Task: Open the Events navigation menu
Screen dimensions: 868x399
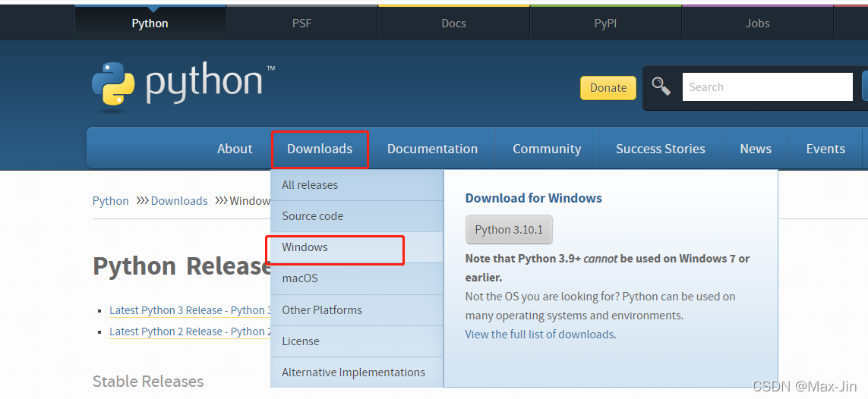Action: tap(825, 149)
